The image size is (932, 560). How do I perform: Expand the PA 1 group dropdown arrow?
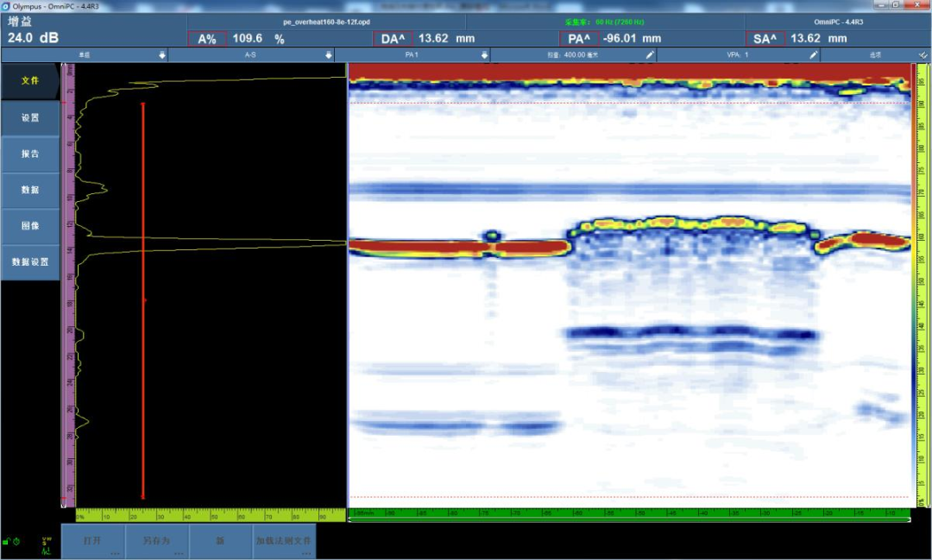pos(484,54)
